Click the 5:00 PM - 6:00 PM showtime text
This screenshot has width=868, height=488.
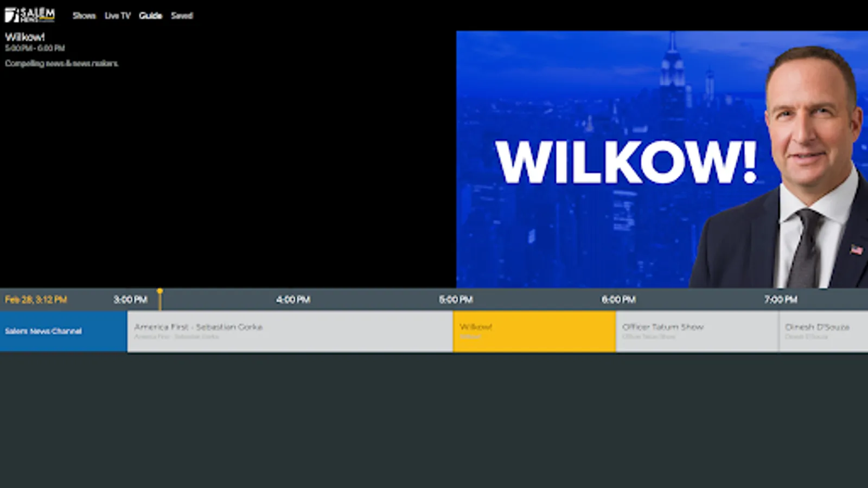[x=35, y=48]
